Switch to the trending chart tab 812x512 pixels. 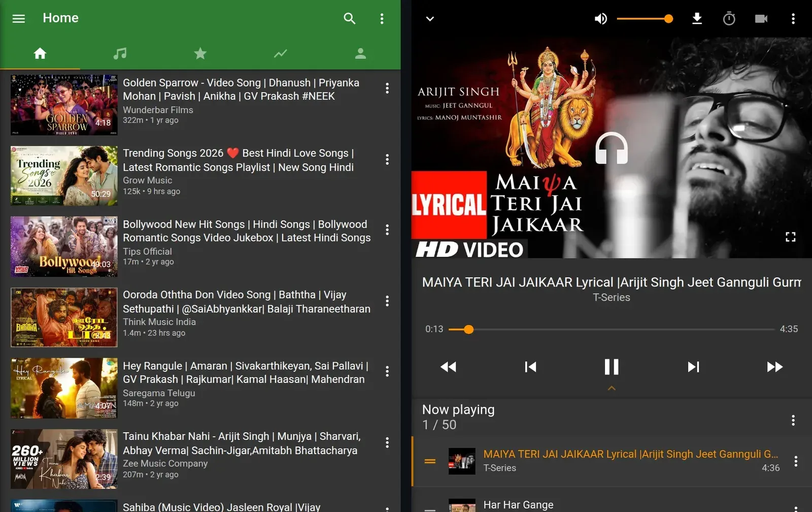tap(280, 53)
